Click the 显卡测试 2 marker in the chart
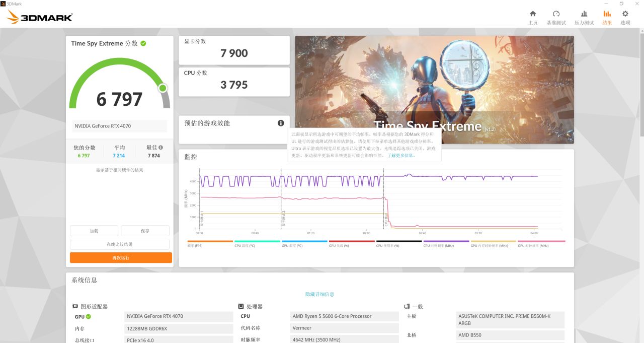 [x=283, y=219]
